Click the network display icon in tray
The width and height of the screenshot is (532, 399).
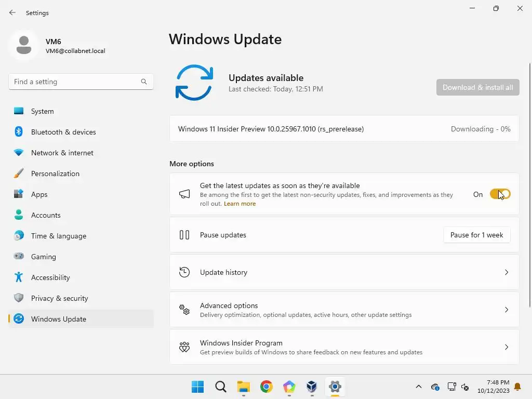(x=451, y=387)
